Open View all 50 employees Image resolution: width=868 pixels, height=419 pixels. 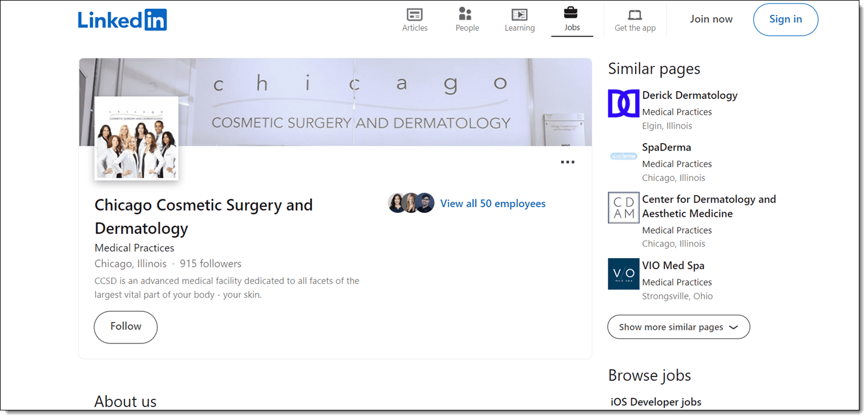pyautogui.click(x=493, y=203)
